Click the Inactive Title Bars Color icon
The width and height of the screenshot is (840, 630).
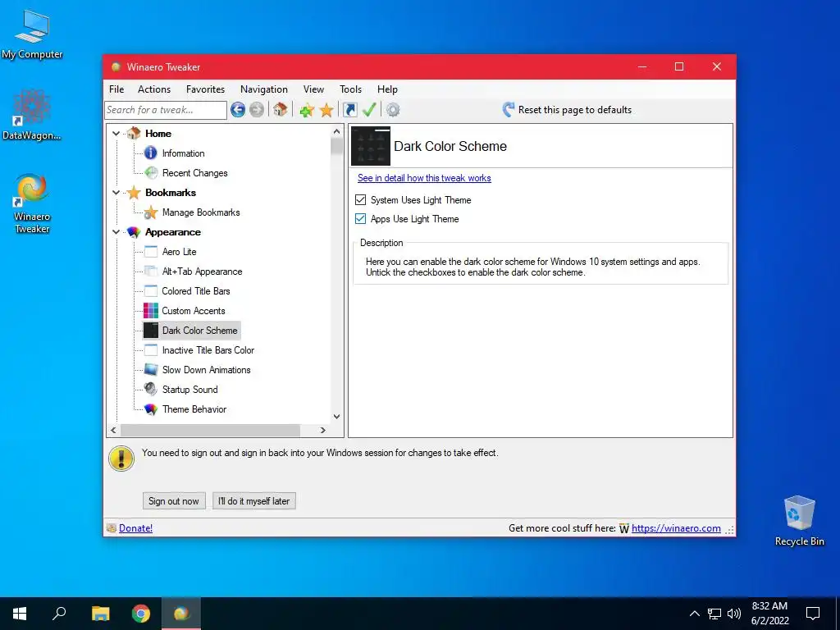click(x=151, y=350)
